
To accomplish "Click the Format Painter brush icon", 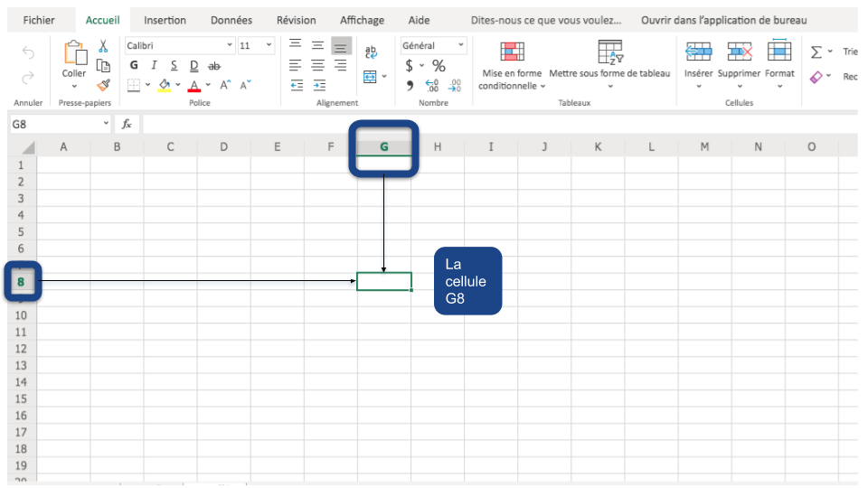I will [103, 85].
